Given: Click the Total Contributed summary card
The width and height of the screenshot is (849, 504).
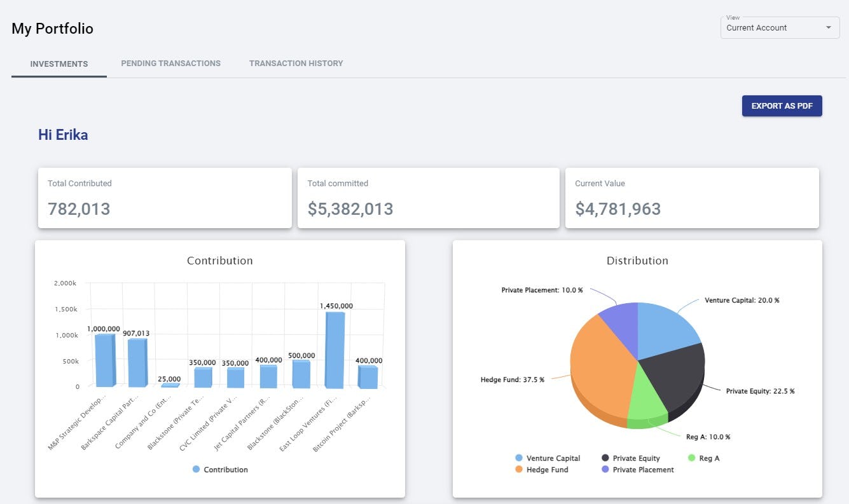Looking at the screenshot, I should pos(164,197).
